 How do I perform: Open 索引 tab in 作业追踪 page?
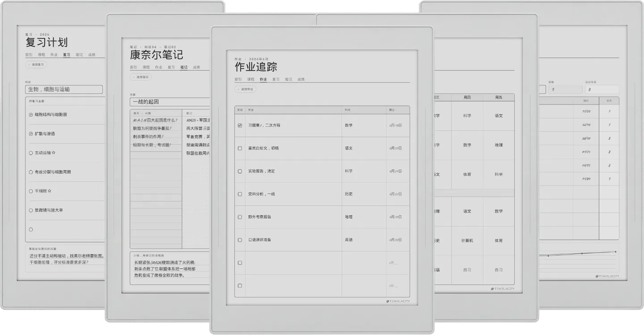point(238,80)
